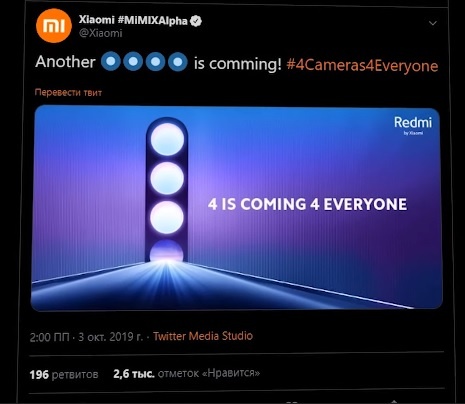Screen dimensions: 465x404
Task: Click the verified badge next to Xiaomi name
Action: point(196,21)
